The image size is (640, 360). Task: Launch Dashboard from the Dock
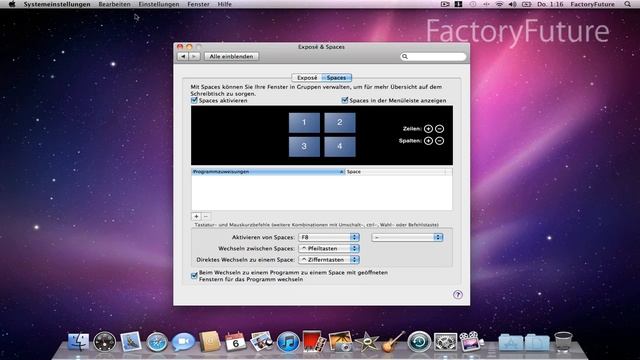(x=104, y=341)
